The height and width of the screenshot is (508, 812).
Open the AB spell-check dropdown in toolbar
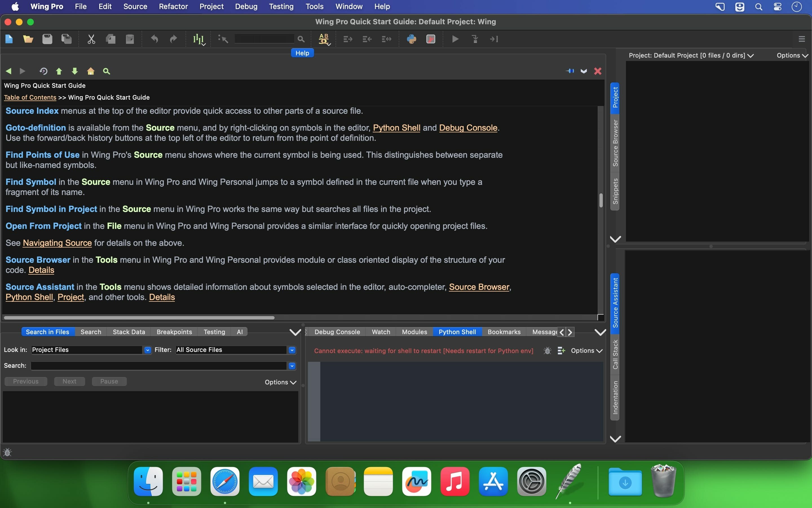click(x=324, y=39)
